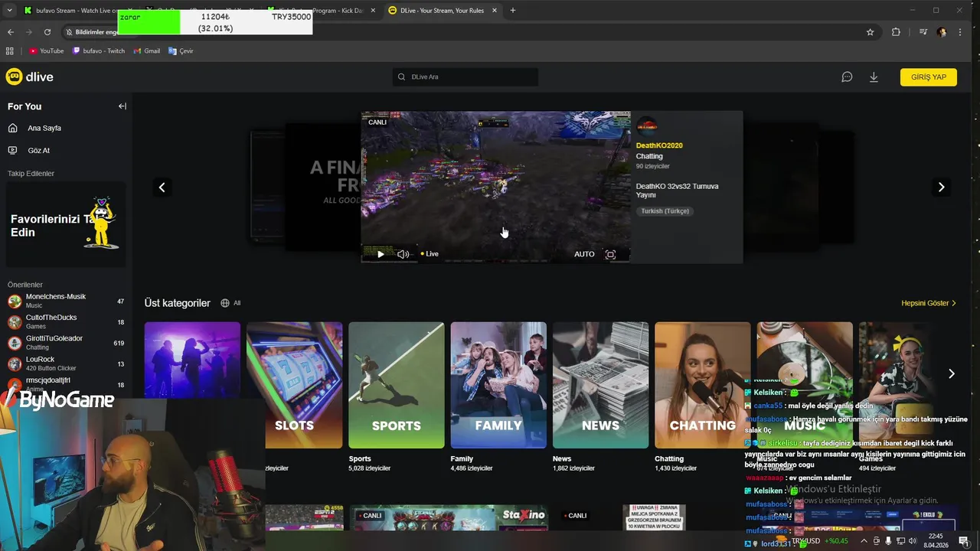Open the Windows notification center

coord(964,541)
